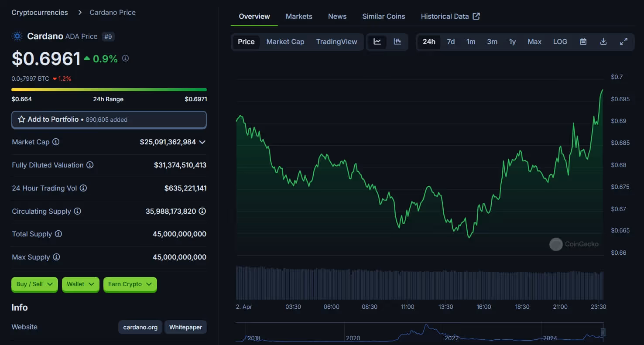The width and height of the screenshot is (644, 345).
Task: Open 24 Hour Trading Vol info icon
Action: coord(83,188)
